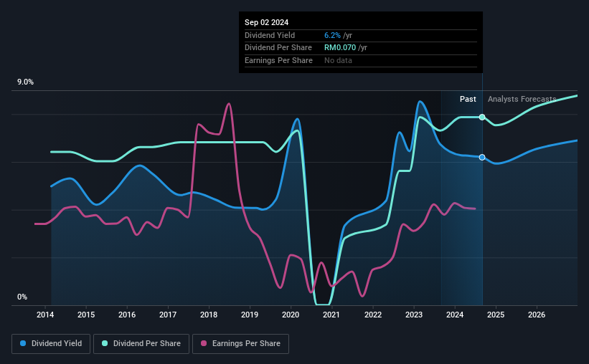Click the tooltip Dividend Per Share row label
589x364 pixels.
(x=278, y=48)
